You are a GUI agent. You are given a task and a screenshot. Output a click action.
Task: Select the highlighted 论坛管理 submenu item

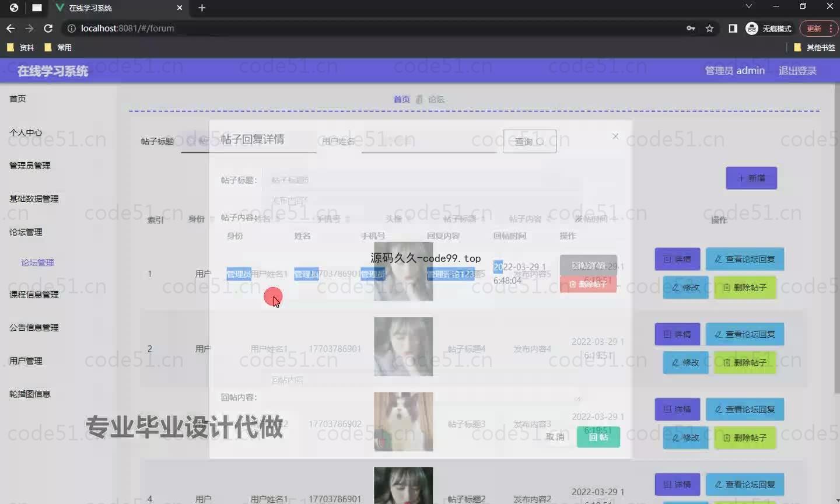point(37,262)
